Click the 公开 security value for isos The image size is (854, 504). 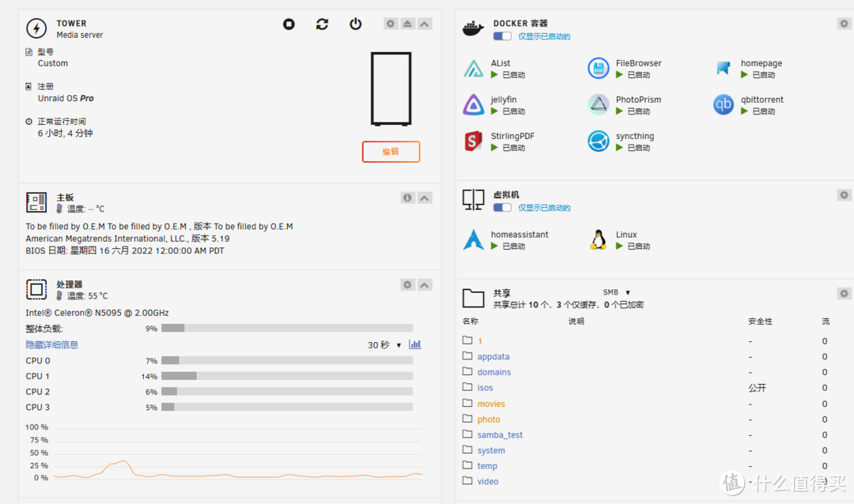757,388
